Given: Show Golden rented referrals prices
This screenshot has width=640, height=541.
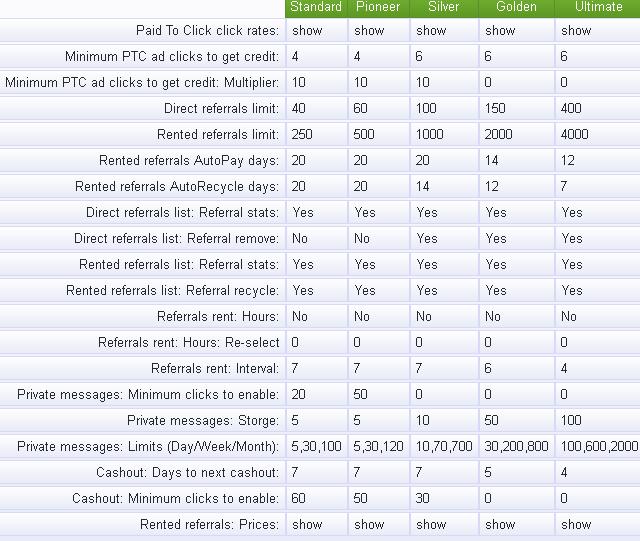Looking at the screenshot, I should coord(500,524).
